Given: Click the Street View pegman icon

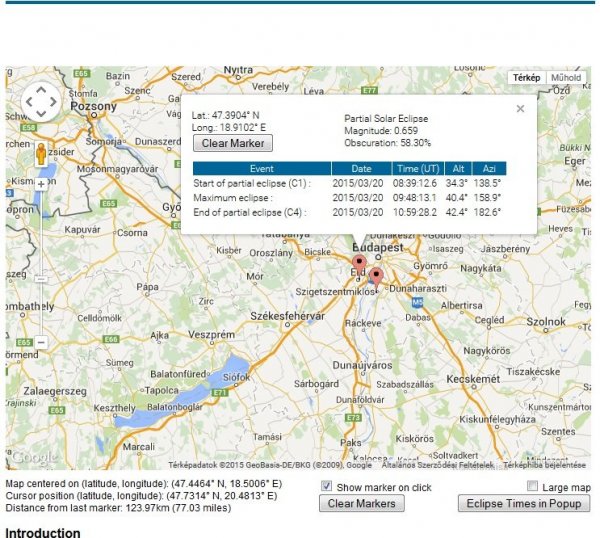Looking at the screenshot, I should pyautogui.click(x=41, y=154).
